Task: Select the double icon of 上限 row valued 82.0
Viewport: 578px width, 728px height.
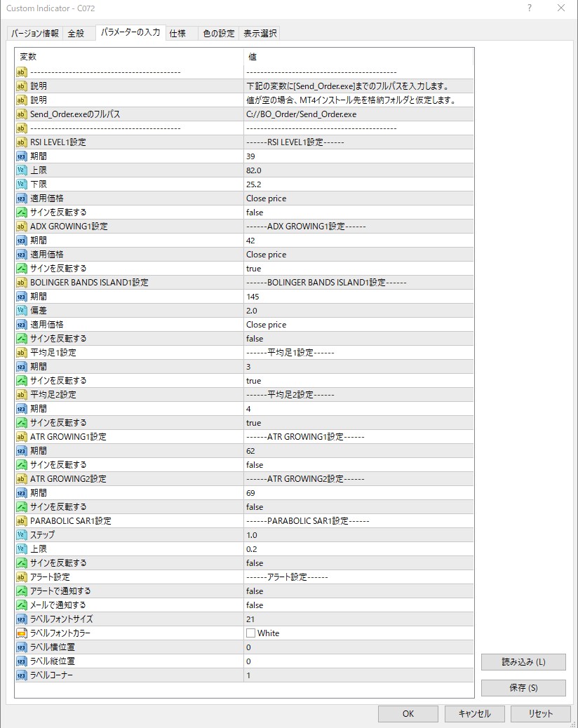Action: point(22,170)
